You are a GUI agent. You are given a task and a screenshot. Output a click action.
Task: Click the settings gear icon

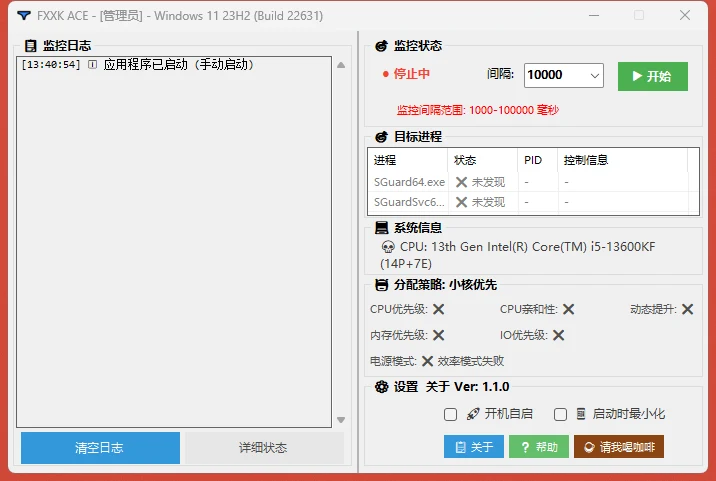[381, 387]
